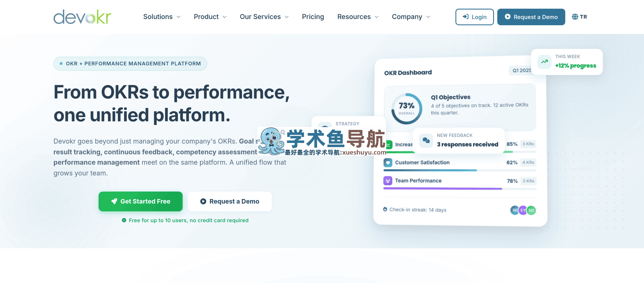The width and height of the screenshot is (644, 283).
Task: Click the check-in streak flame icon
Action: (x=385, y=209)
